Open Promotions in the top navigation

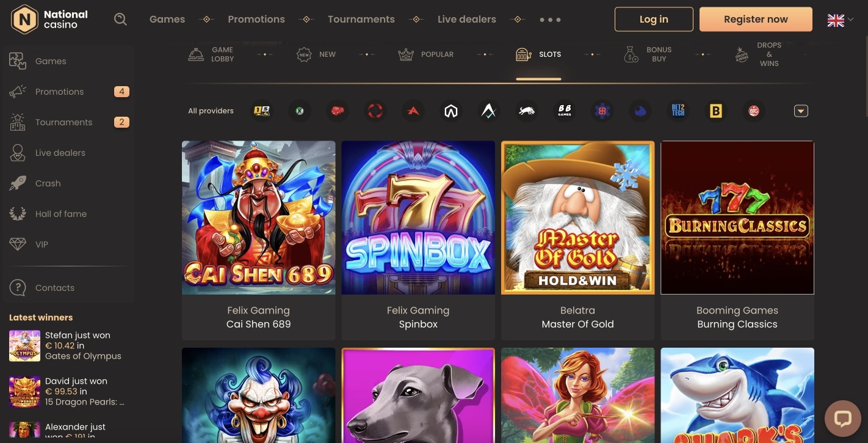click(256, 20)
